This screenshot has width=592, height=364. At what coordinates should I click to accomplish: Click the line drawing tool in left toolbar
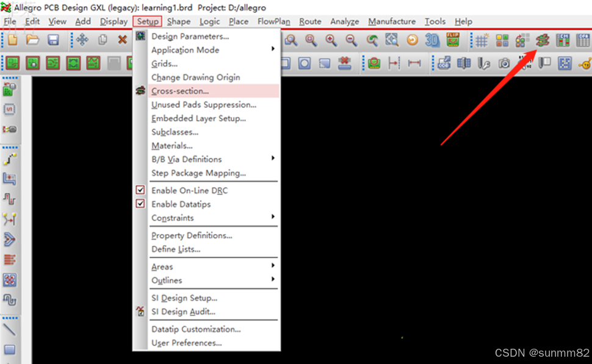coord(9,330)
